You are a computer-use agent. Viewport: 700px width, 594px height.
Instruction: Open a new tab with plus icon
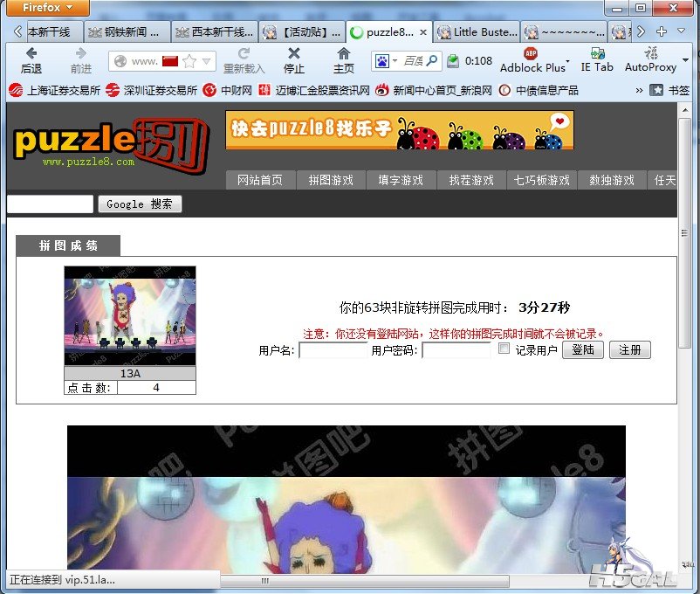(662, 31)
